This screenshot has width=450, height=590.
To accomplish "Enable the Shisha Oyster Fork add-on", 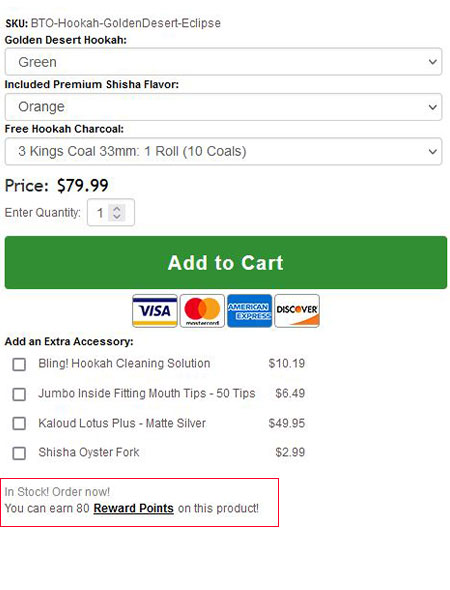I will 19,453.
